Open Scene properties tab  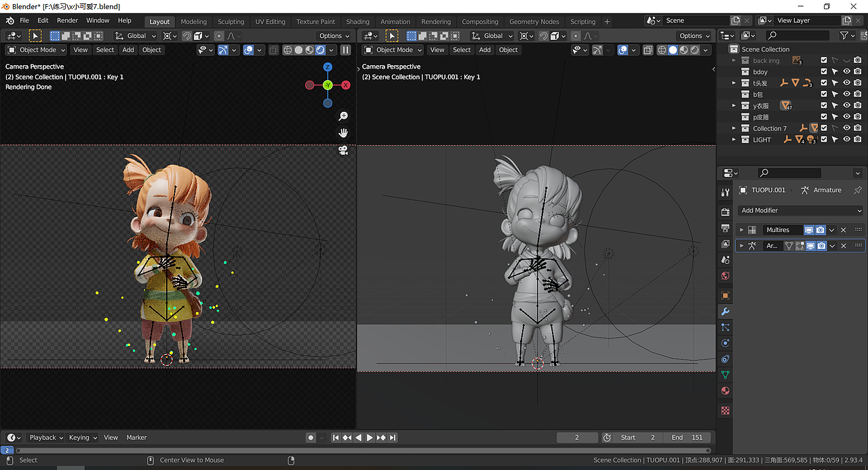tap(725, 260)
